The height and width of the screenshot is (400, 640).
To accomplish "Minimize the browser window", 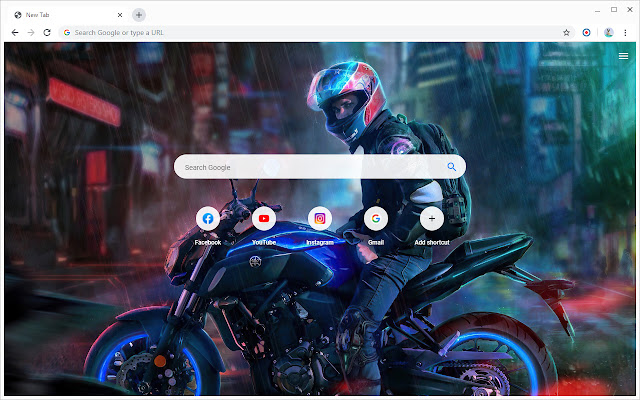I will (598, 10).
